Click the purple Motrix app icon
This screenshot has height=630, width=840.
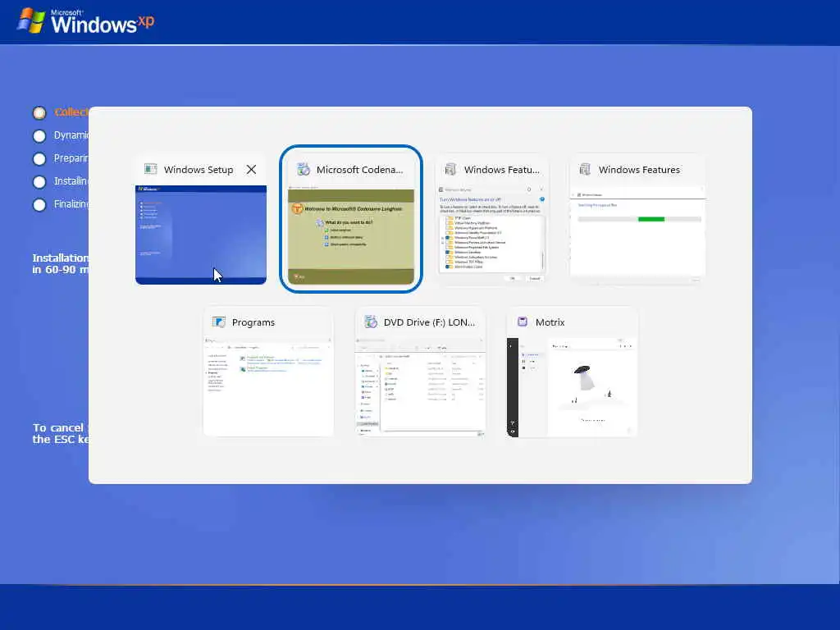coord(523,322)
